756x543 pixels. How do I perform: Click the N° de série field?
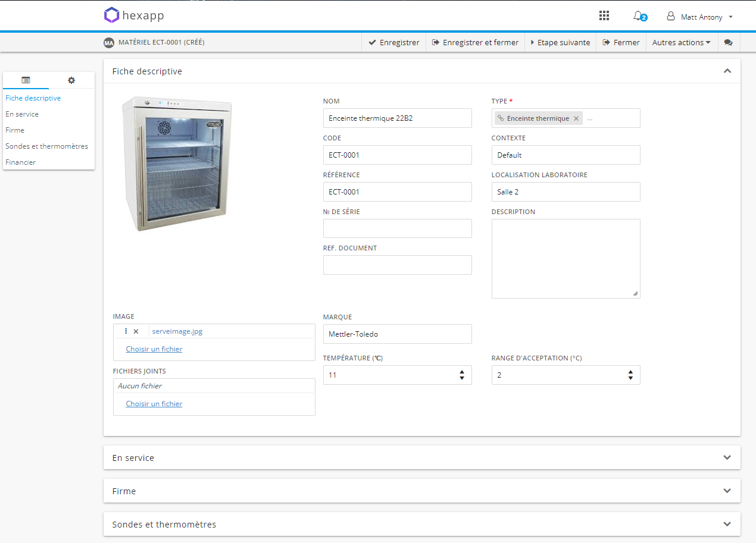398,228
